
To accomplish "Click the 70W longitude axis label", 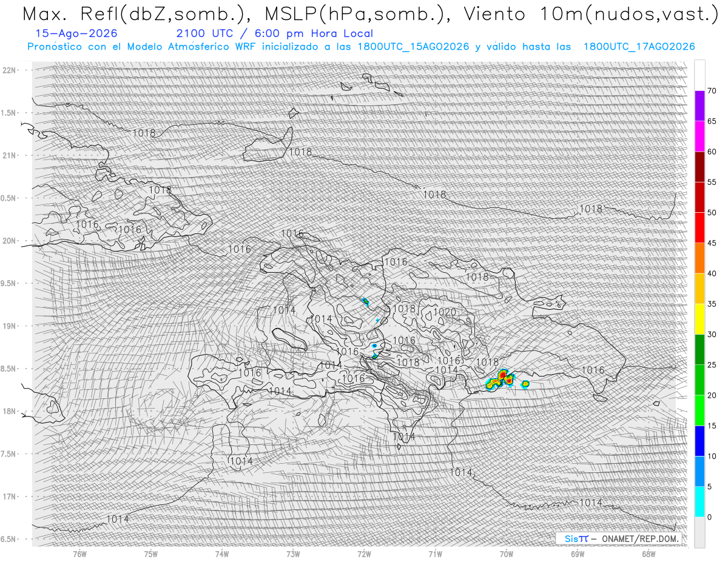I will pyautogui.click(x=507, y=554).
